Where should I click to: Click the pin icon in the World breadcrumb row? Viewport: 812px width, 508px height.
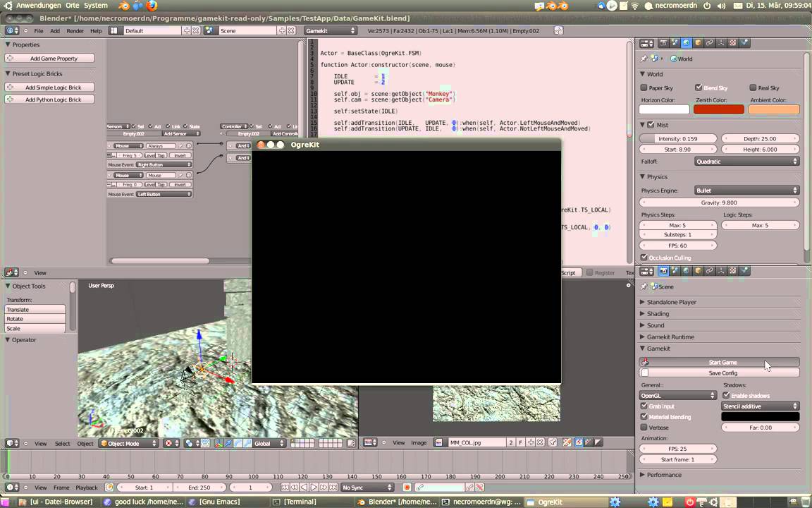pos(644,59)
